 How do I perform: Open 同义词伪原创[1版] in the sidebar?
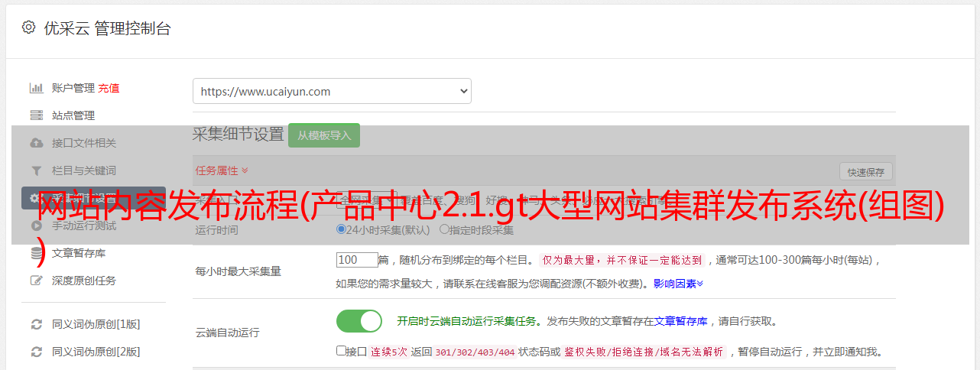pos(96,324)
